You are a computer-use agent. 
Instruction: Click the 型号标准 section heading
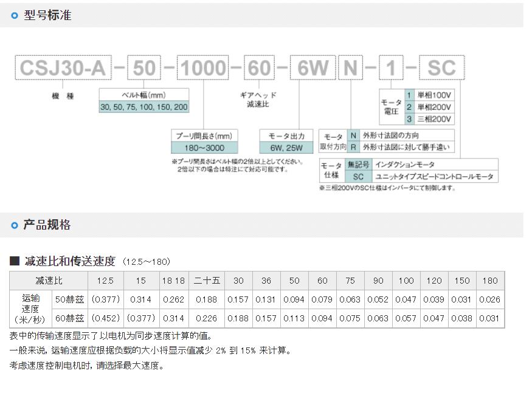click(47, 15)
